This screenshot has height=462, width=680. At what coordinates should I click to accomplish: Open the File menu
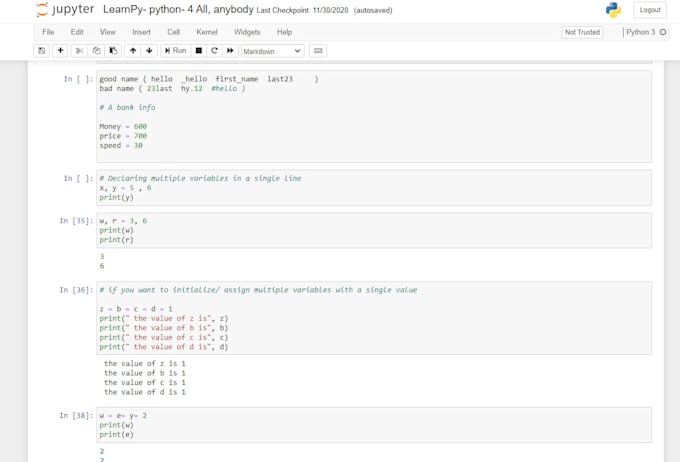click(x=48, y=32)
